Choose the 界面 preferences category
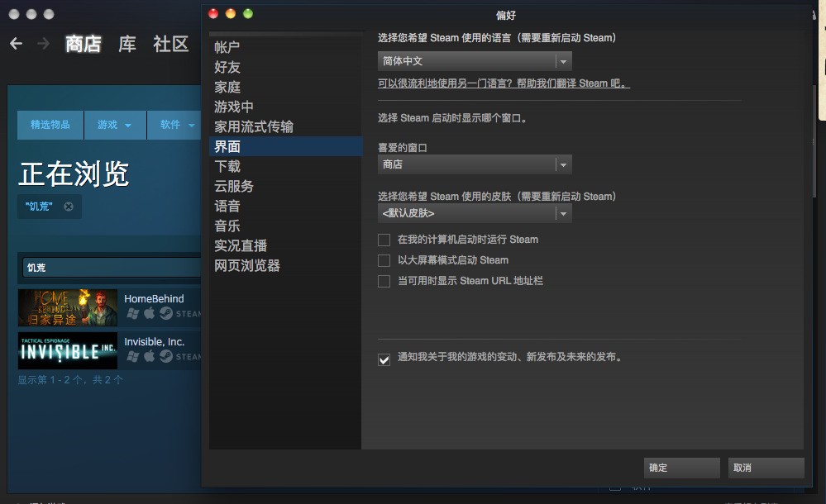This screenshot has height=504, width=826. click(285, 146)
